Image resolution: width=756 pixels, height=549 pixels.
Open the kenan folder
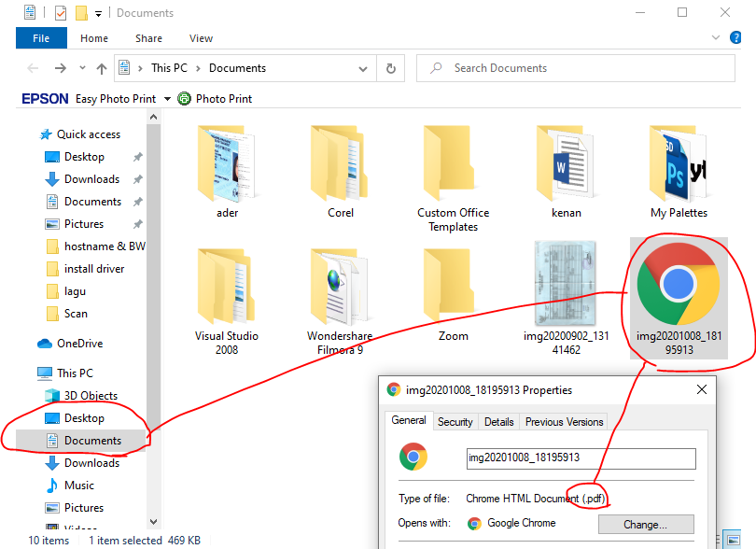coord(566,171)
